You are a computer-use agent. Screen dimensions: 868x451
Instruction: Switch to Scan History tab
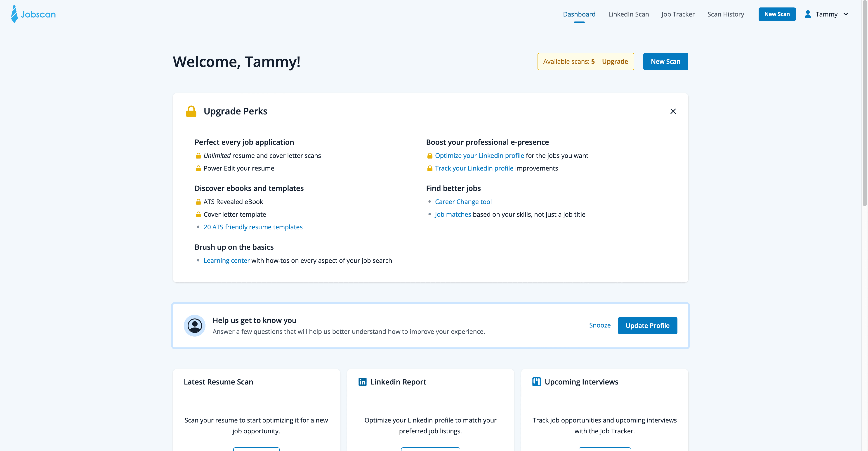click(x=725, y=14)
